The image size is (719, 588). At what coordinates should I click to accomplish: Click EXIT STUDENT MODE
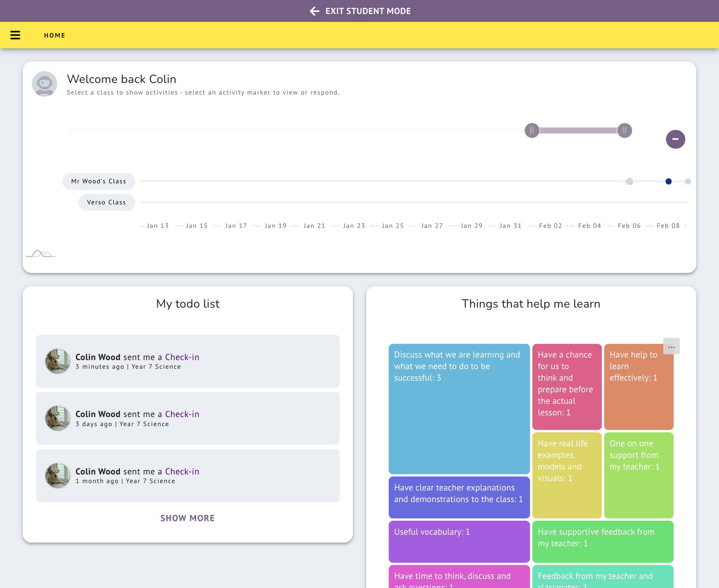click(x=368, y=11)
